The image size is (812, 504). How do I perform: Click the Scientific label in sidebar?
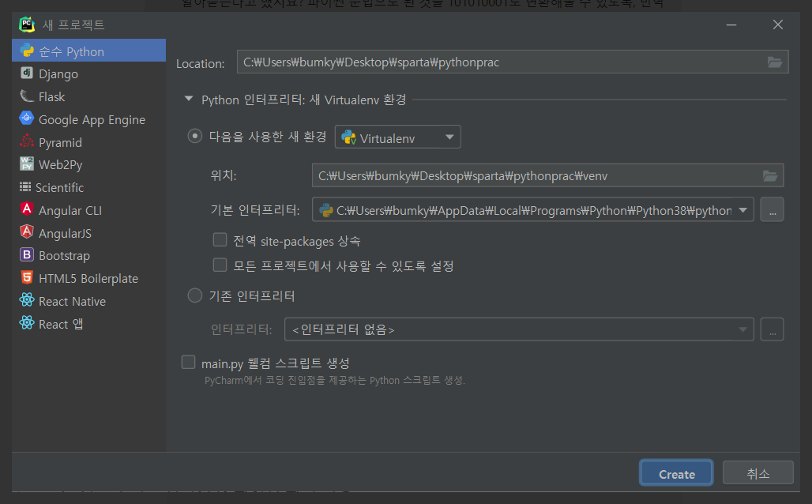point(59,187)
